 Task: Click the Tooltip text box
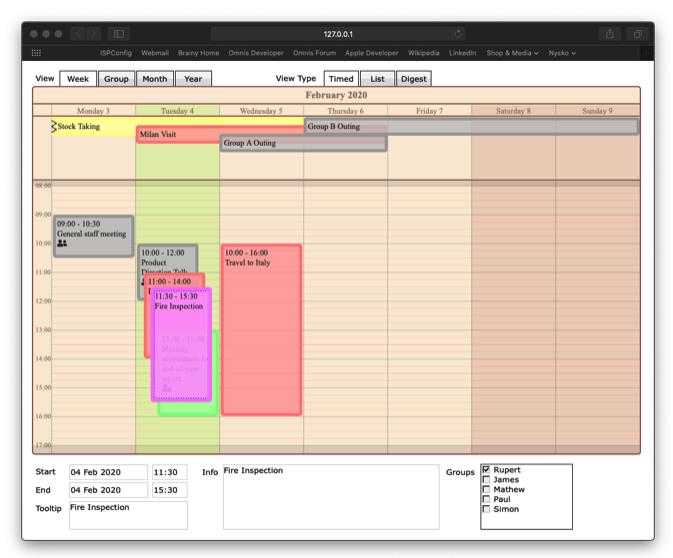[128, 515]
